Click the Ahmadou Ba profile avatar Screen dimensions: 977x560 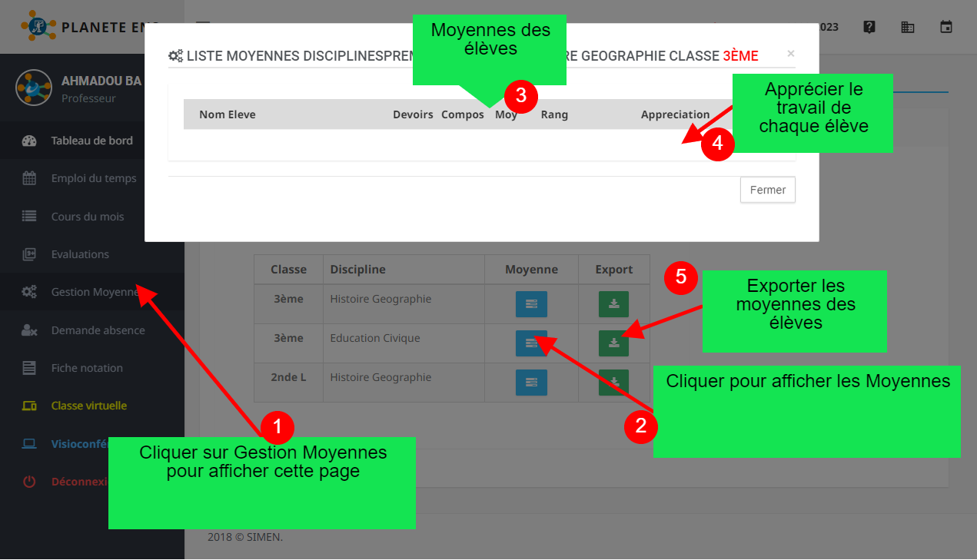(33, 88)
